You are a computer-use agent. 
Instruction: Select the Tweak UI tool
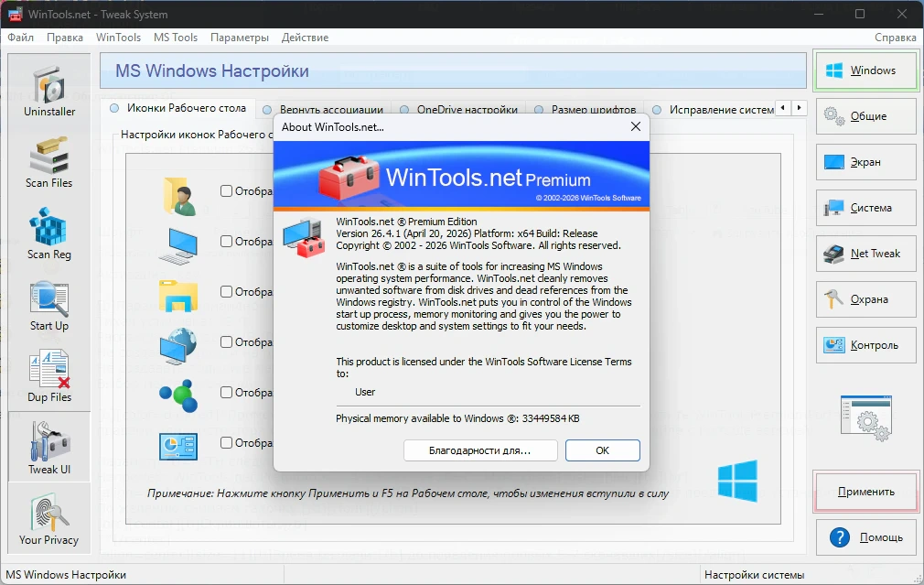pos(49,447)
